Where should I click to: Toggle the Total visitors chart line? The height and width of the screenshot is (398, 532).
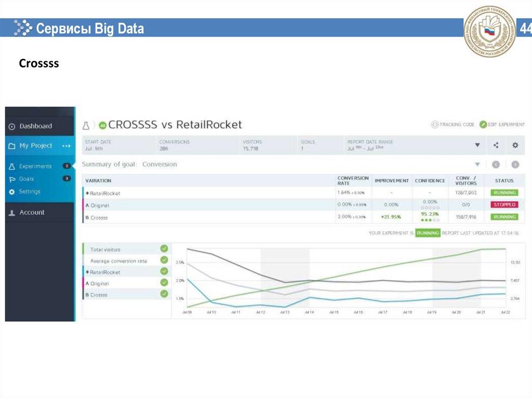pos(164,249)
